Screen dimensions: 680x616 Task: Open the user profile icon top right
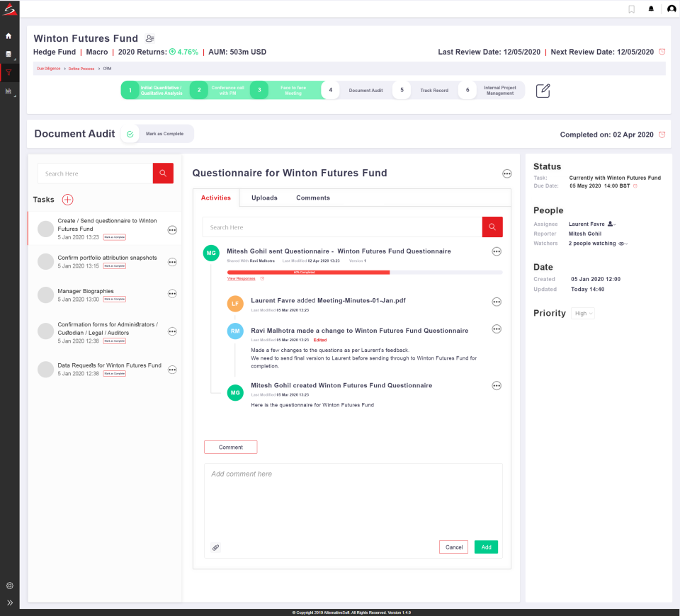[x=671, y=8]
